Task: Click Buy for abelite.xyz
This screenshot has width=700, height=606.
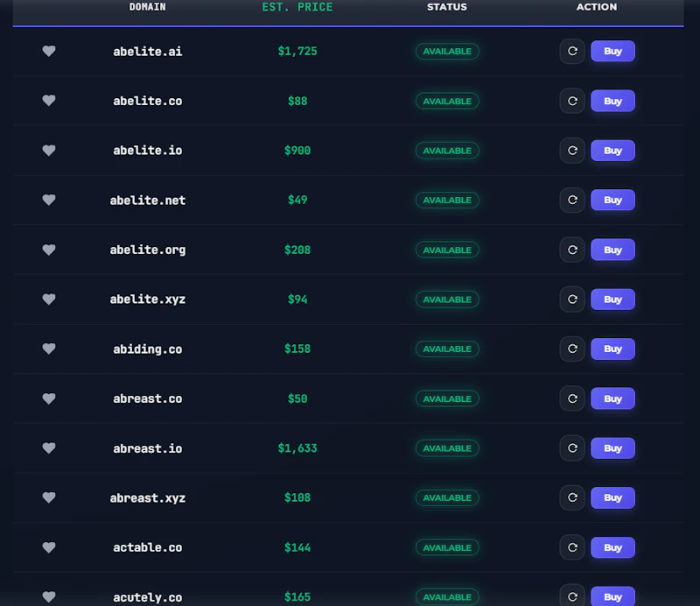Action: pos(612,299)
